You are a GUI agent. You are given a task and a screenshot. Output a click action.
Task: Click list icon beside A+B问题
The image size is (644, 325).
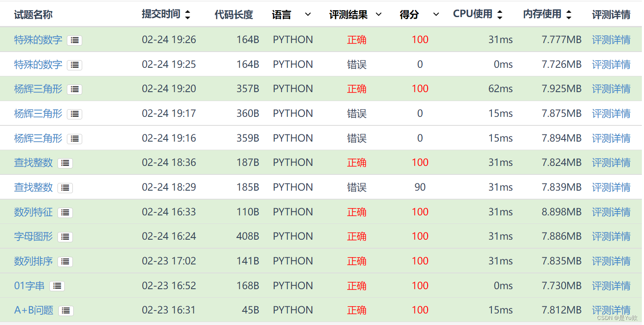point(66,310)
